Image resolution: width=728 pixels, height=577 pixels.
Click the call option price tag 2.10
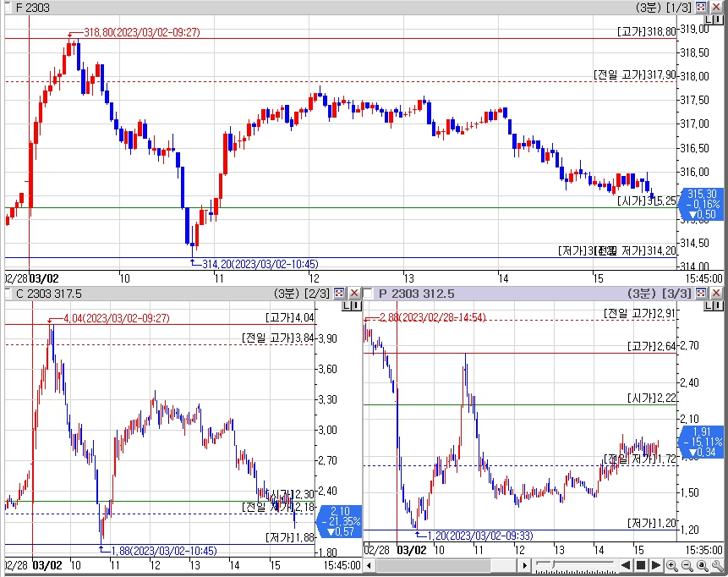pyautogui.click(x=339, y=521)
